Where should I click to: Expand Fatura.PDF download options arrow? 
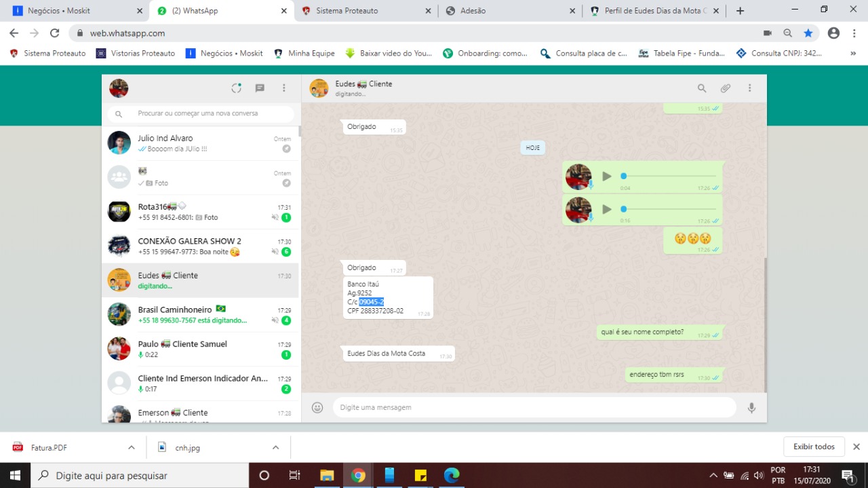(132, 447)
